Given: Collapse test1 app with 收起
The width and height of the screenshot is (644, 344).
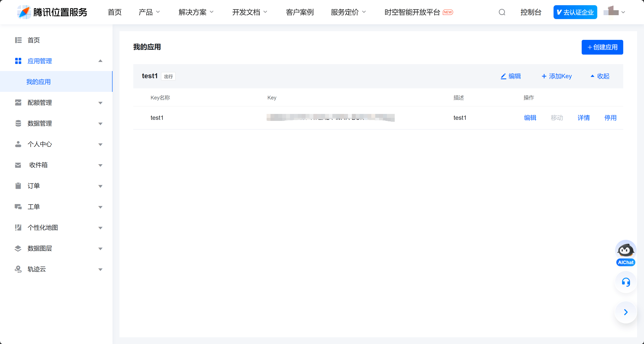Looking at the screenshot, I should [x=600, y=76].
